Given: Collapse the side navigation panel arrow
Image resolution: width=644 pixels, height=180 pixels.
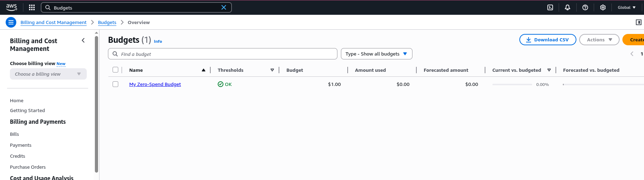Looking at the screenshot, I should click(x=83, y=40).
